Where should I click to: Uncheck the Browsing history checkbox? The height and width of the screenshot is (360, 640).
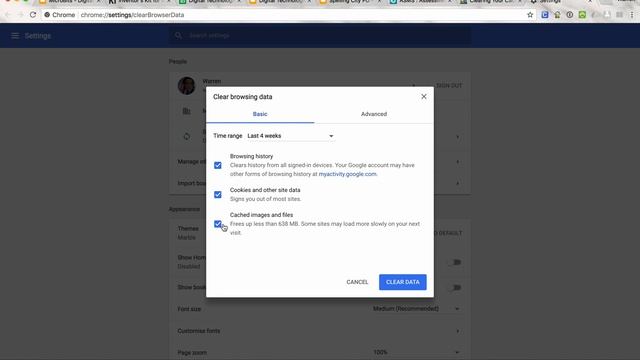tap(218, 165)
